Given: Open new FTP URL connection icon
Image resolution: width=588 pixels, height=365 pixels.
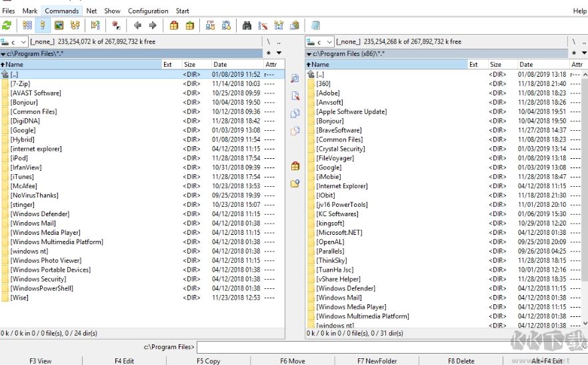Looking at the screenshot, I should (x=226, y=25).
